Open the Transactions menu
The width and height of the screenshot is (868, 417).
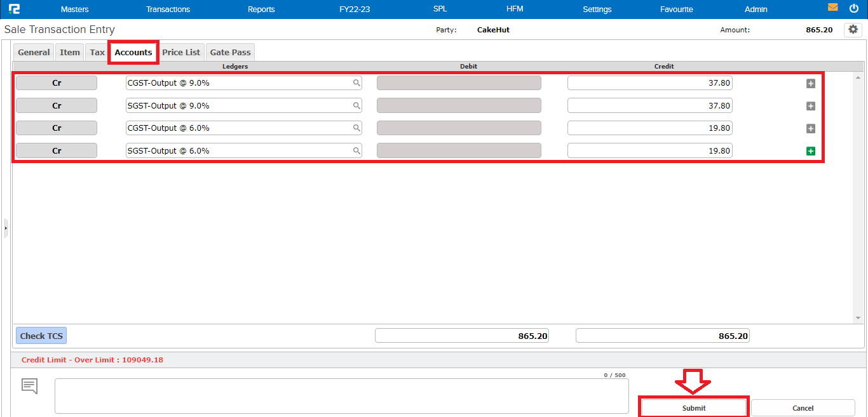(168, 9)
